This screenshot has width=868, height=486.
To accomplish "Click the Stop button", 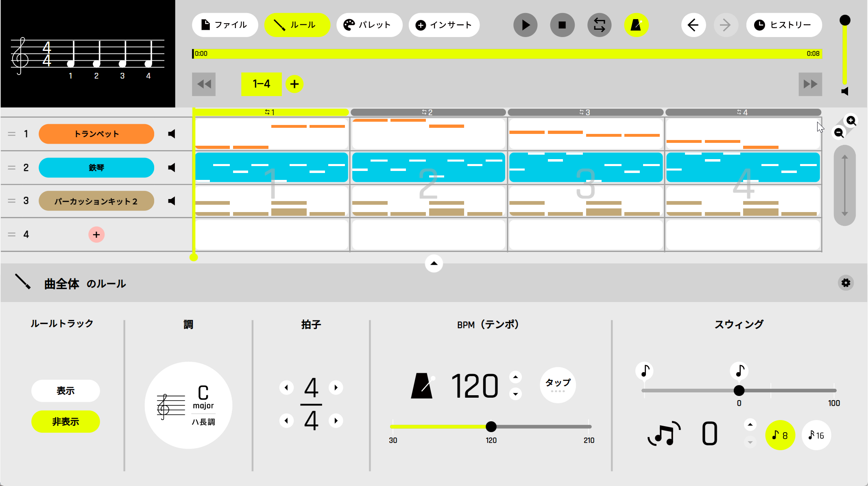I will tap(562, 25).
